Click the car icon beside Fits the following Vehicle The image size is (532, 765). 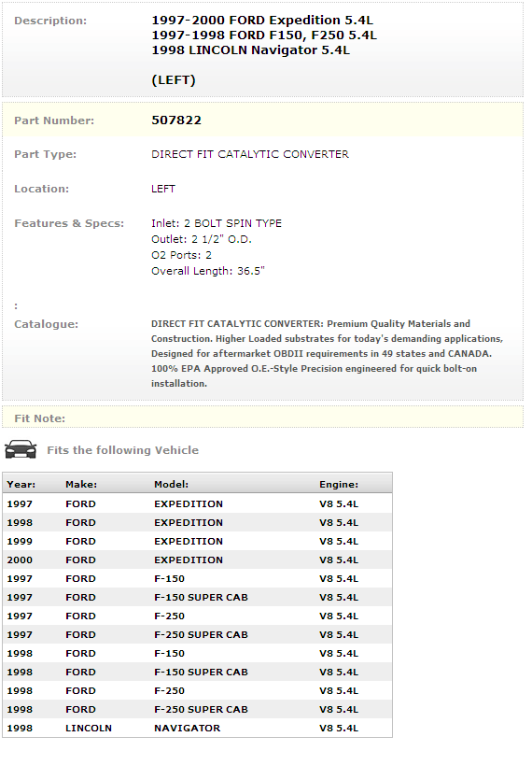(x=21, y=449)
